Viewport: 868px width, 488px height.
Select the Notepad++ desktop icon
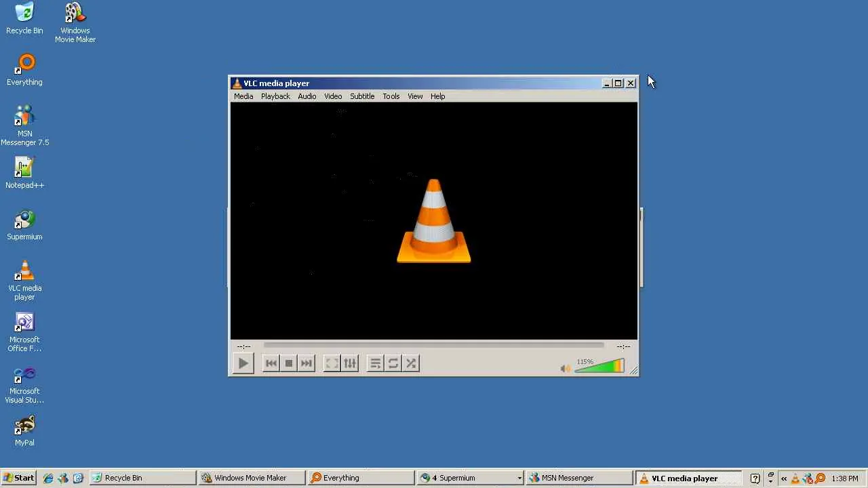click(24, 174)
